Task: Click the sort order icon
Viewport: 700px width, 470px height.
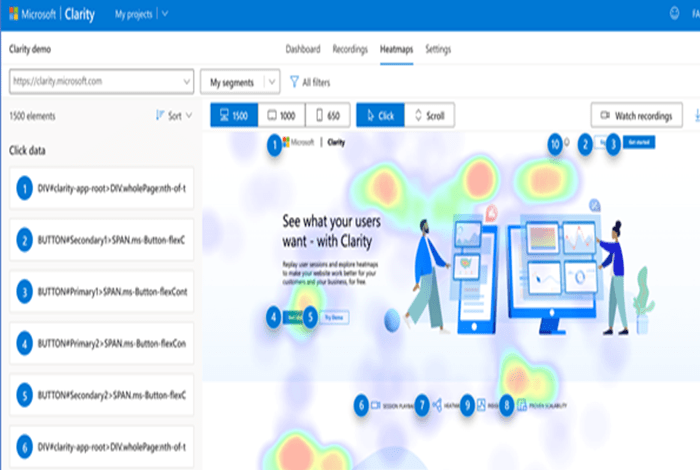Action: 160,116
